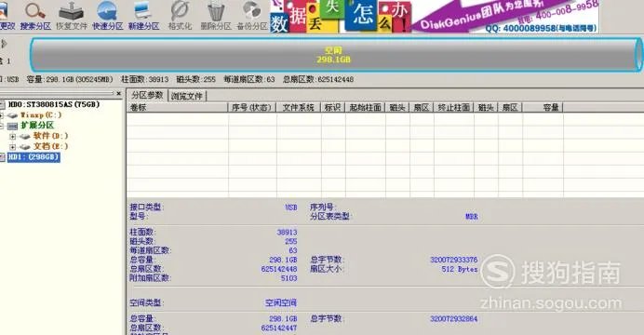Switch to the 分区参数 tab
This screenshot has height=335, width=644.
147,95
